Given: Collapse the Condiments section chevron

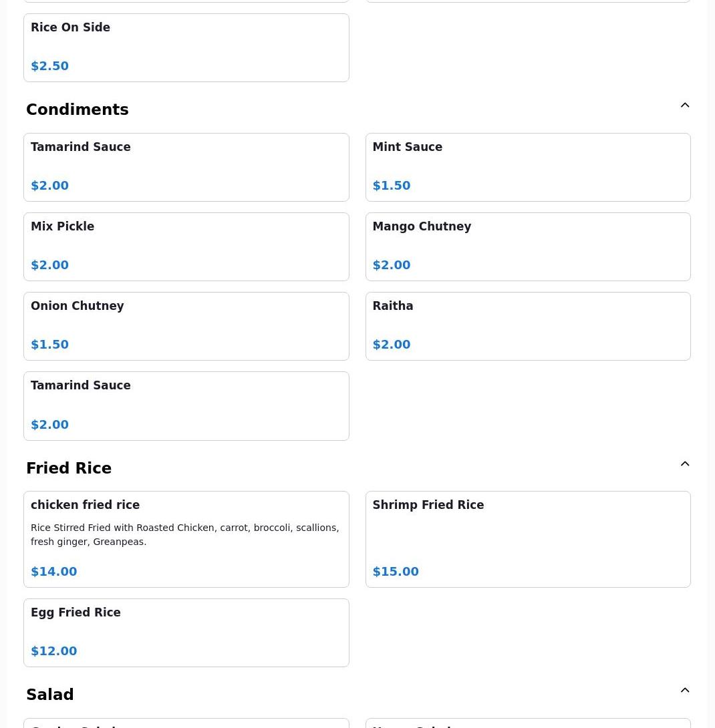Looking at the screenshot, I should point(685,106).
